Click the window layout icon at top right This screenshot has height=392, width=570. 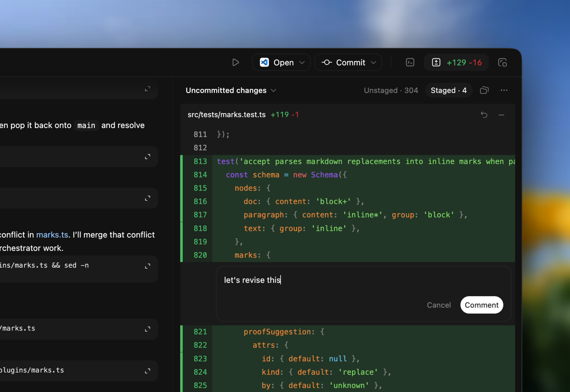coord(502,62)
